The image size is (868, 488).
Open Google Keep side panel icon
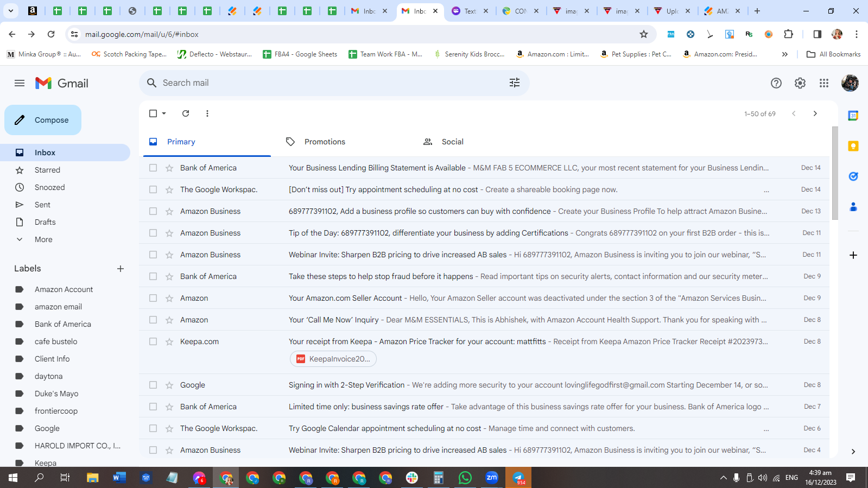853,146
